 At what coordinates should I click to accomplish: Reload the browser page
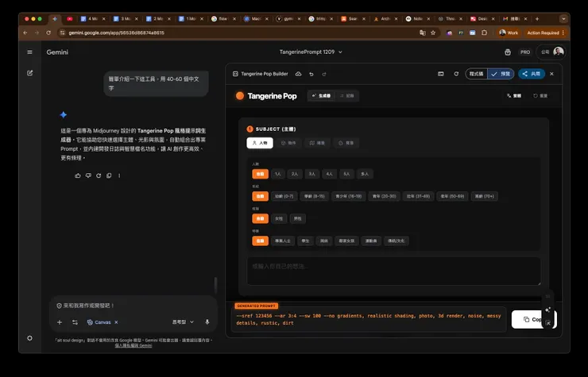pos(48,33)
